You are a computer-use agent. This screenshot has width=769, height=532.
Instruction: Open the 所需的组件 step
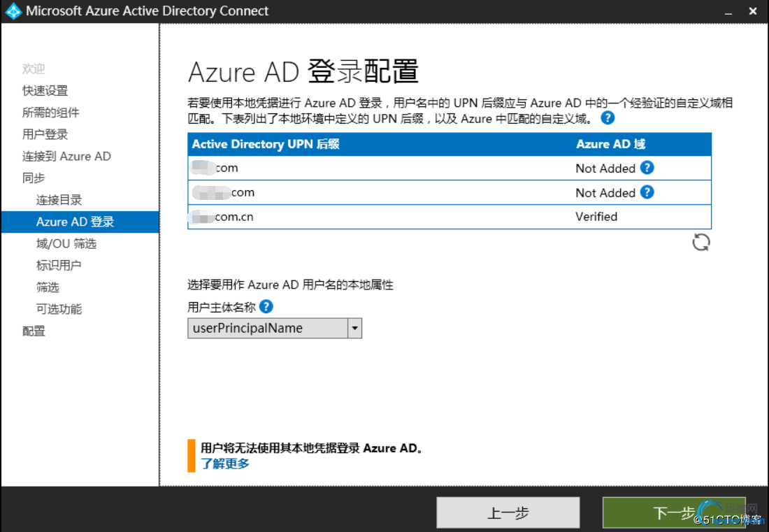(50, 113)
